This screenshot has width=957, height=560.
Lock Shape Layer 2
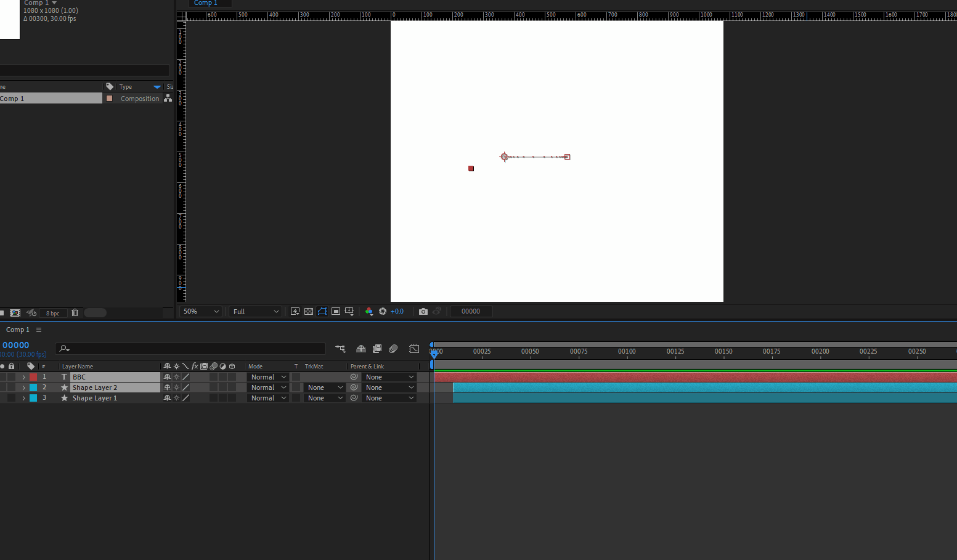11,387
